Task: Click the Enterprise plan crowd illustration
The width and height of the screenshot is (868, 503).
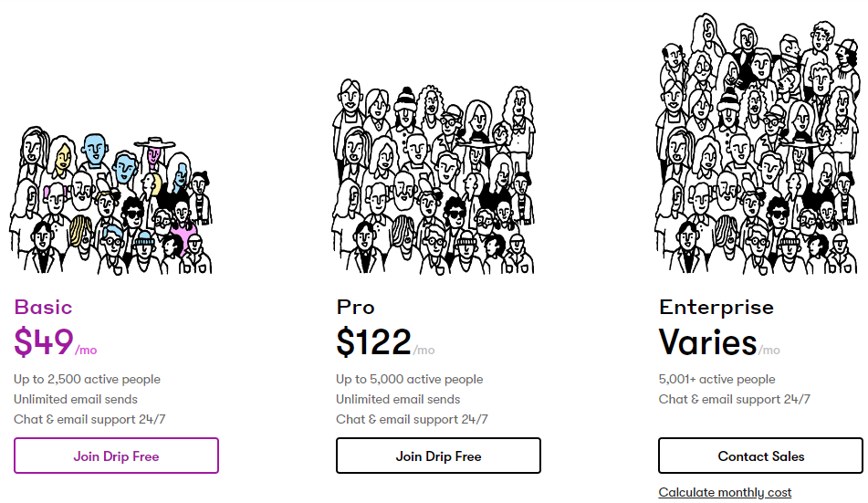Action: tap(756, 144)
